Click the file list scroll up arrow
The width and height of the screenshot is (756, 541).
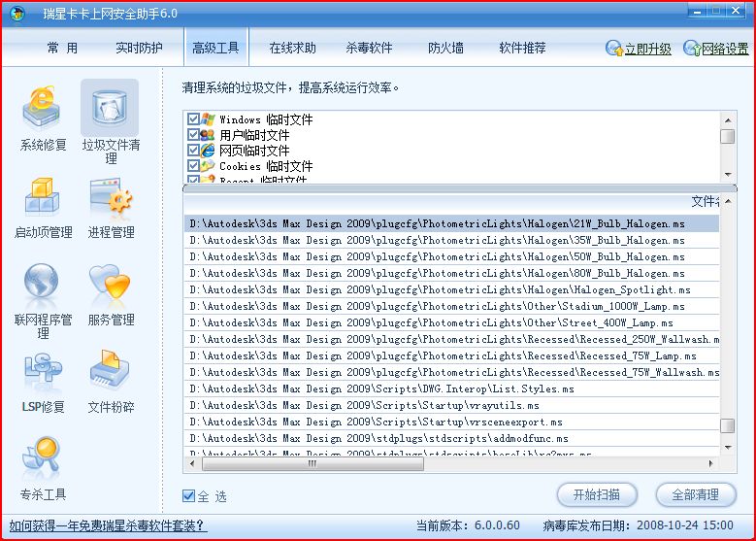pyautogui.click(x=728, y=201)
